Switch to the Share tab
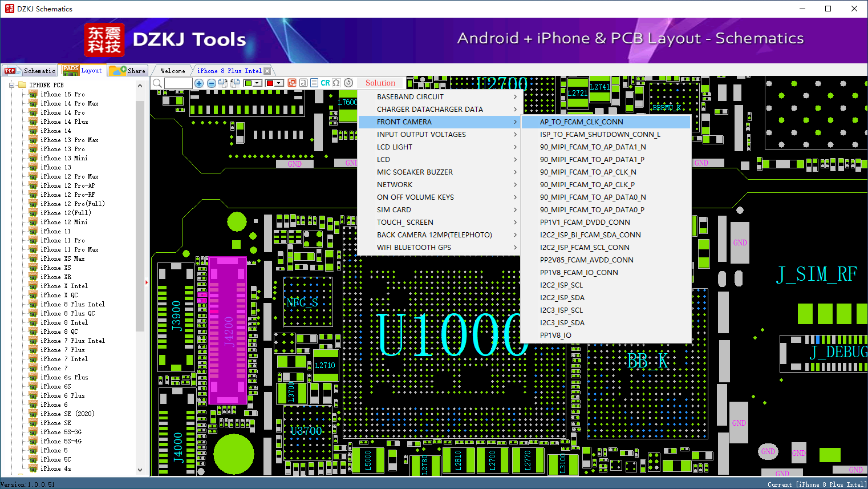The height and width of the screenshot is (489, 868). coord(128,71)
